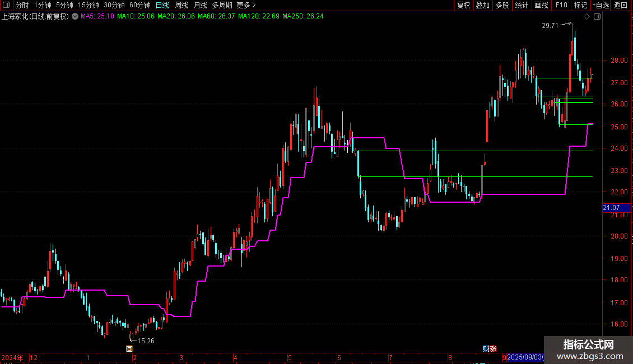The height and width of the screenshot is (364, 633).
Task: Switch to 月线 monthly chart
Action: [200, 5]
